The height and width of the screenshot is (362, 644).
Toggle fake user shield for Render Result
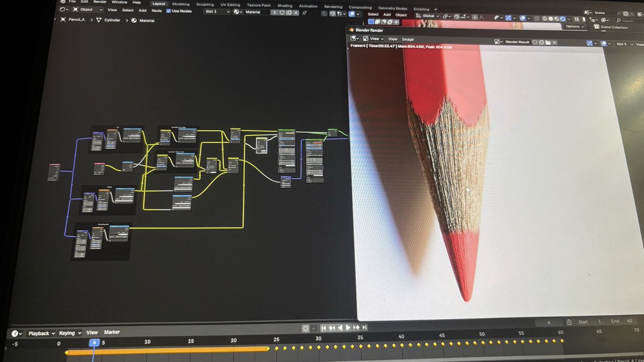pyautogui.click(x=535, y=42)
